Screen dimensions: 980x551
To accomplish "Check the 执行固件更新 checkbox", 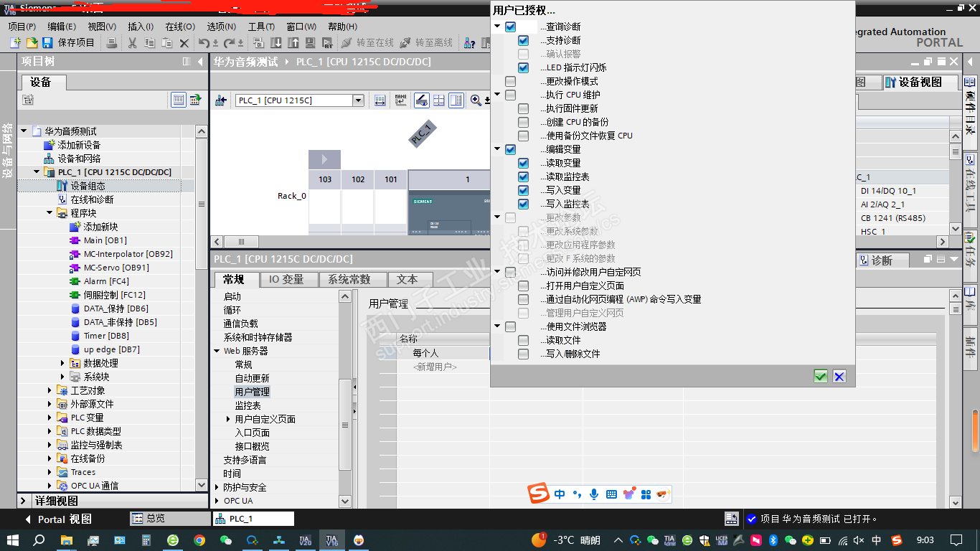I will pyautogui.click(x=523, y=108).
